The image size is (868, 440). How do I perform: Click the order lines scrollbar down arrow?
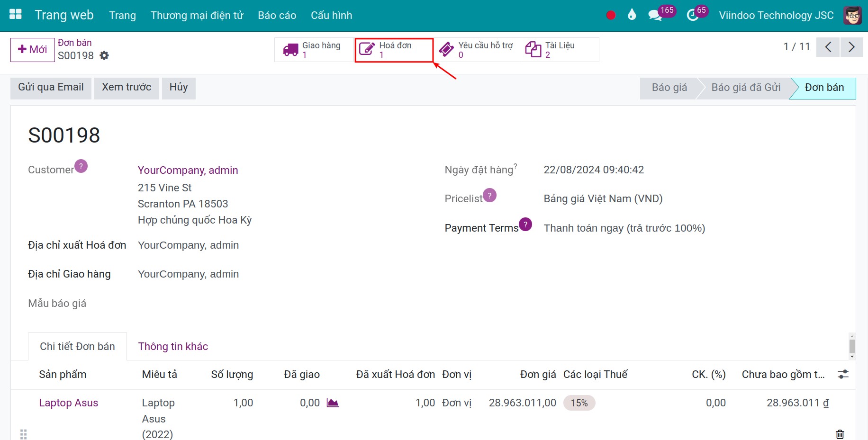tap(852, 357)
